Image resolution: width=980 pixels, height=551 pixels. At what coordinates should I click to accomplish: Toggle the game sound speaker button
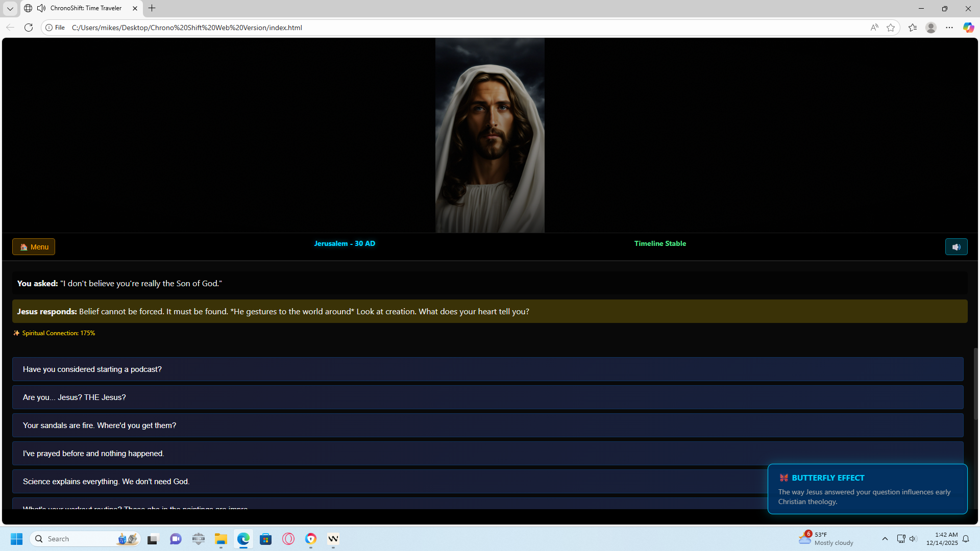pyautogui.click(x=956, y=247)
